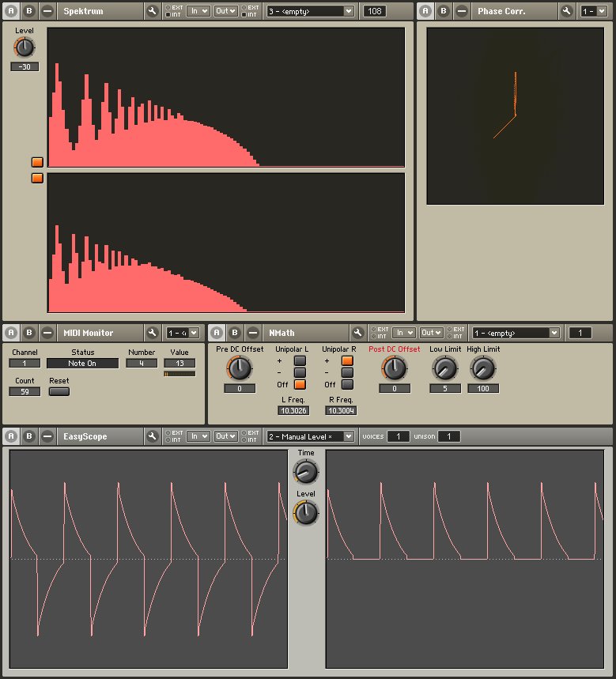Screen dimensions: 616x679
Task: Click EasyScope unison number field
Action: click(449, 436)
